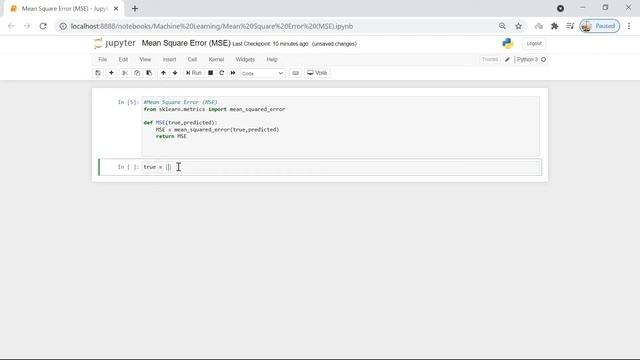Rename notebook title Mean Square Error (MSE)
Viewport: 640px width, 360px height.
pyautogui.click(x=186, y=43)
